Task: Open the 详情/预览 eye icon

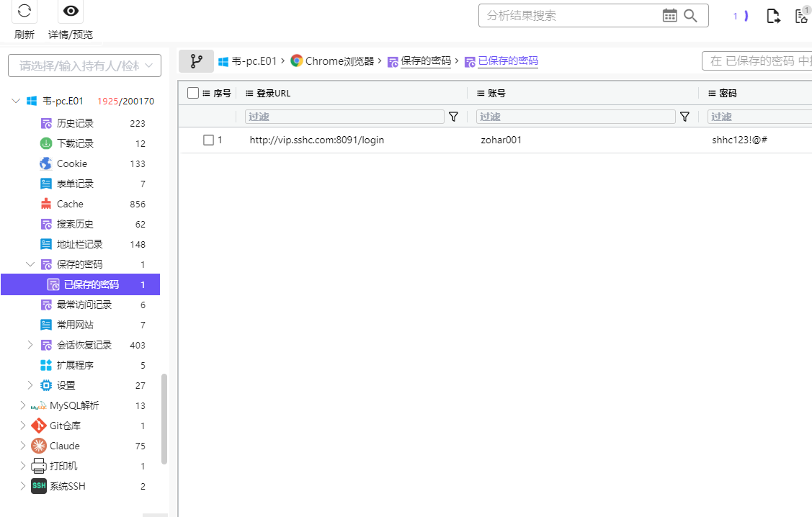Action: pyautogui.click(x=71, y=11)
